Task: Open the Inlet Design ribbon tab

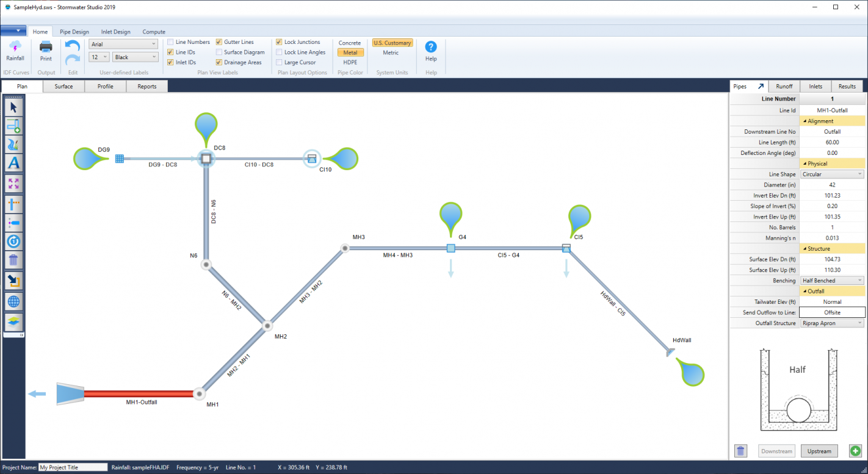Action: coord(116,32)
